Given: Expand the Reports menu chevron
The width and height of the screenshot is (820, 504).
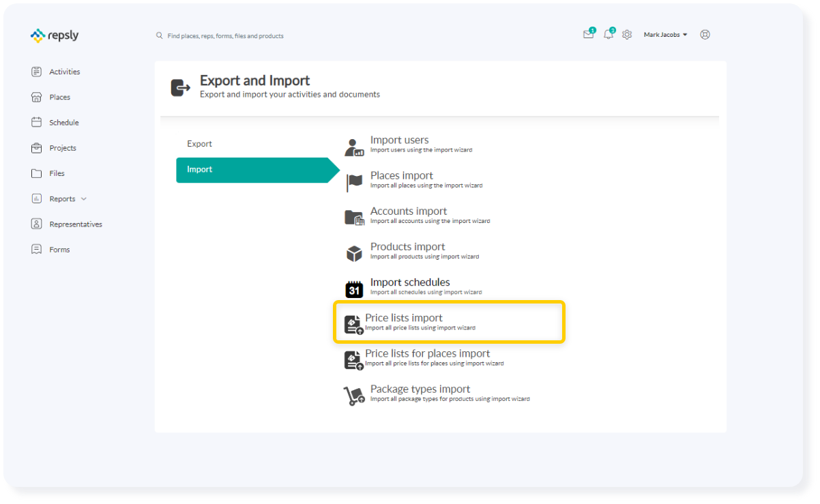Looking at the screenshot, I should [84, 199].
